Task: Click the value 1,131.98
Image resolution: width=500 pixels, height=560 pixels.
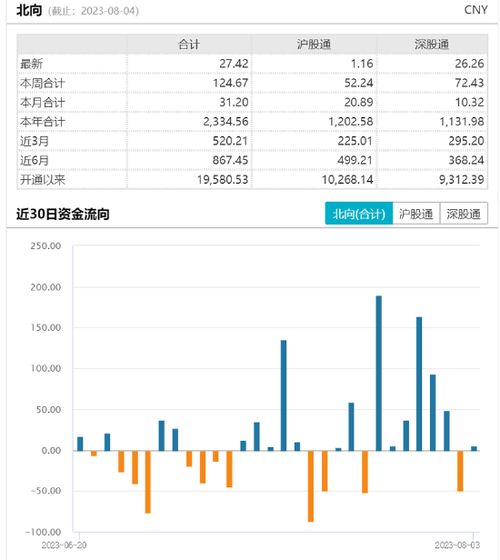Action: (x=462, y=122)
